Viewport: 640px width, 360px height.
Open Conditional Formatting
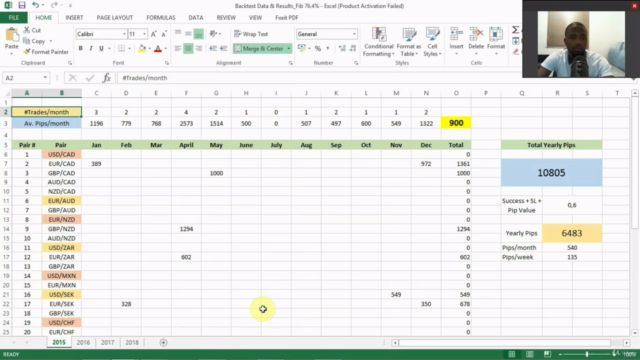378,42
